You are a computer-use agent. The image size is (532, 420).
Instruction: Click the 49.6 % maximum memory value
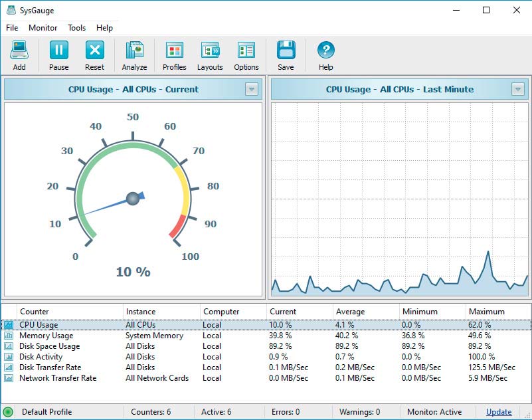click(x=480, y=336)
